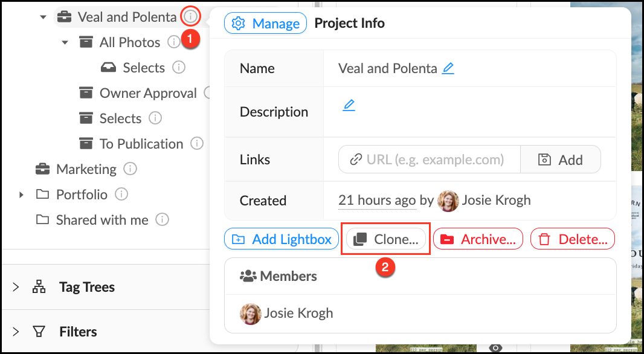
Task: Click the Manage button
Action: [x=262, y=24]
